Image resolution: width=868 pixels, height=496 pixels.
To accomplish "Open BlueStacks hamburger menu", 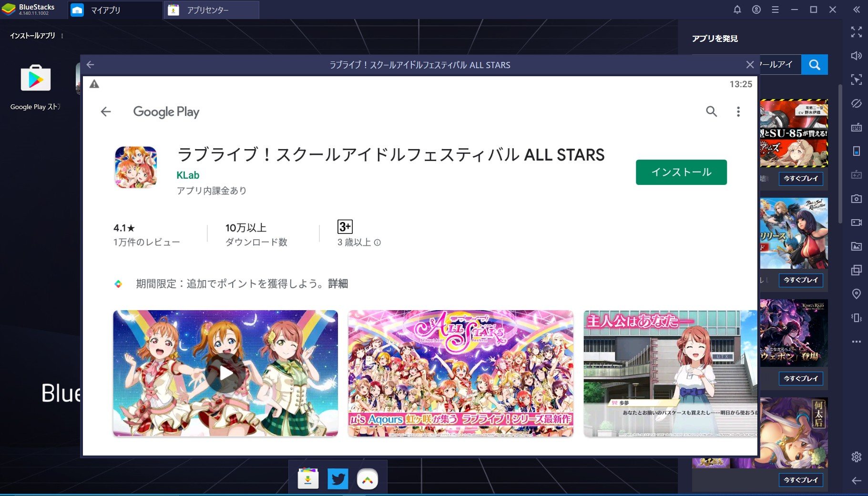I will pyautogui.click(x=775, y=10).
